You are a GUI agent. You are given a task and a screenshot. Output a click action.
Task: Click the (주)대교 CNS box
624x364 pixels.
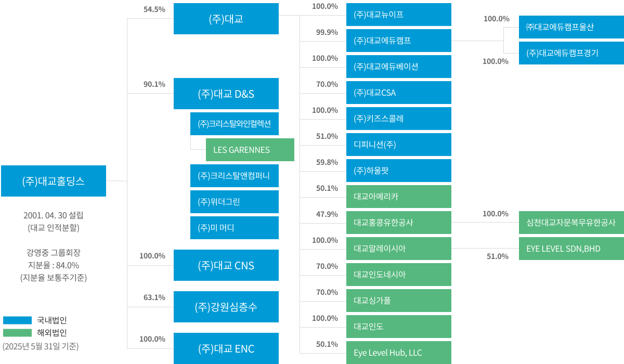226,265
